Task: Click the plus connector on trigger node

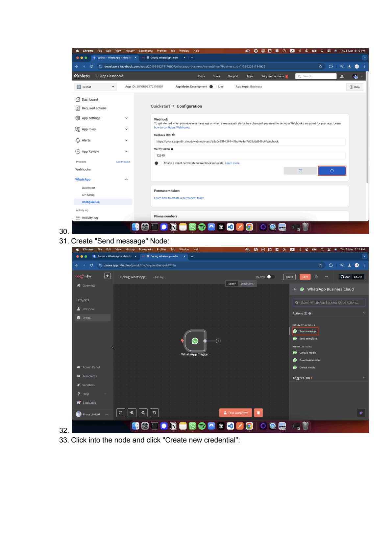Action: pos(218,341)
